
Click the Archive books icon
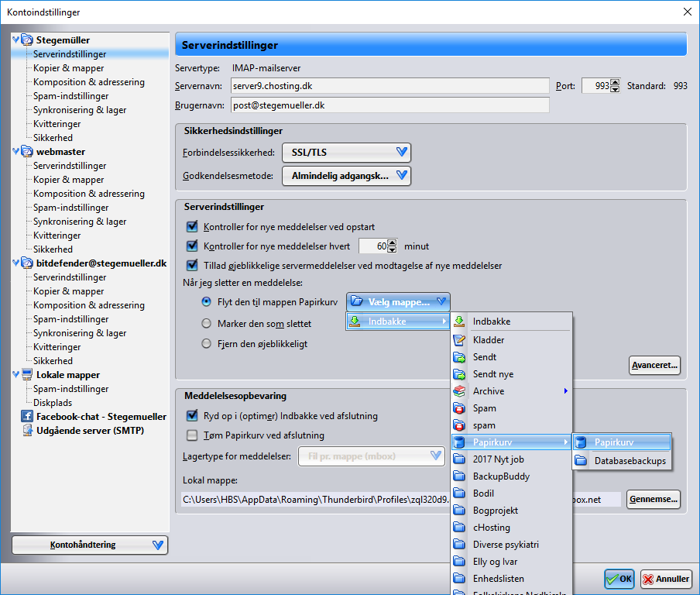[x=459, y=391]
